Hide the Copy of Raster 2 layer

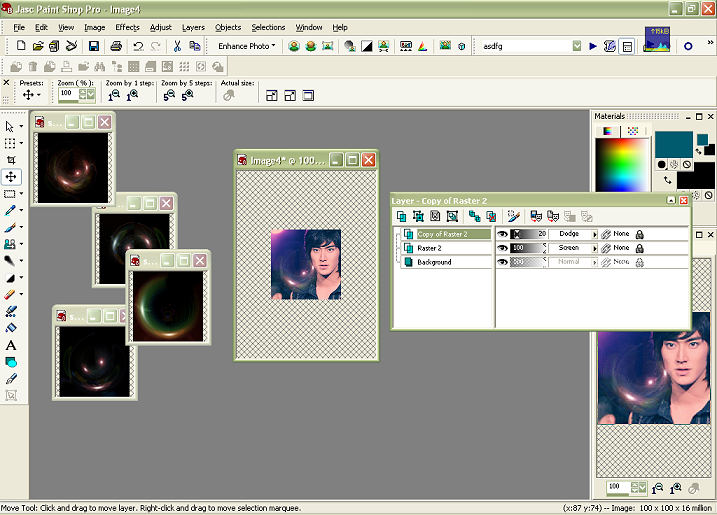(x=503, y=234)
